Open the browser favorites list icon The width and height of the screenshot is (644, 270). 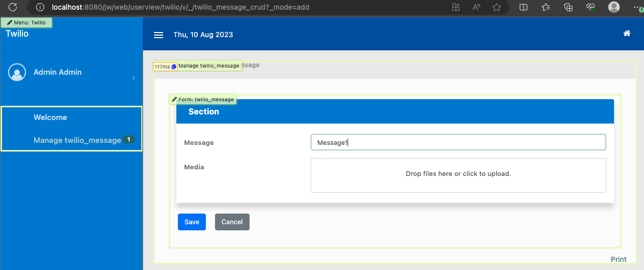[x=546, y=7]
